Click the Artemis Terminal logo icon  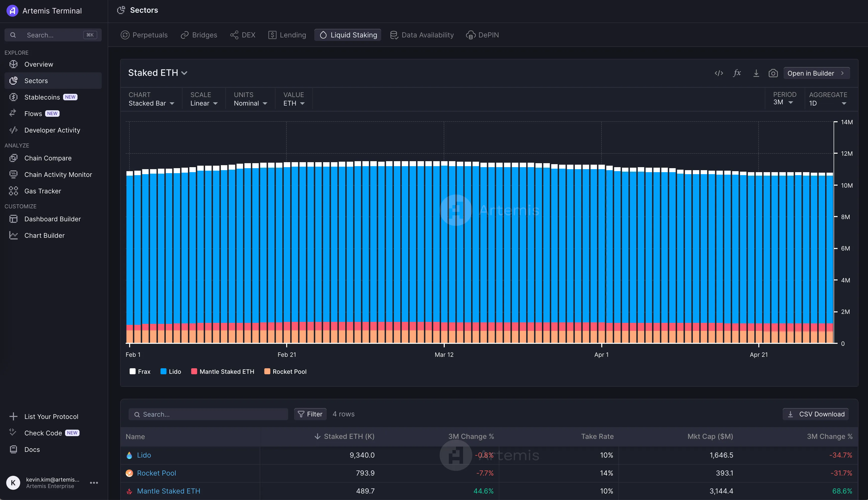pyautogui.click(x=12, y=11)
